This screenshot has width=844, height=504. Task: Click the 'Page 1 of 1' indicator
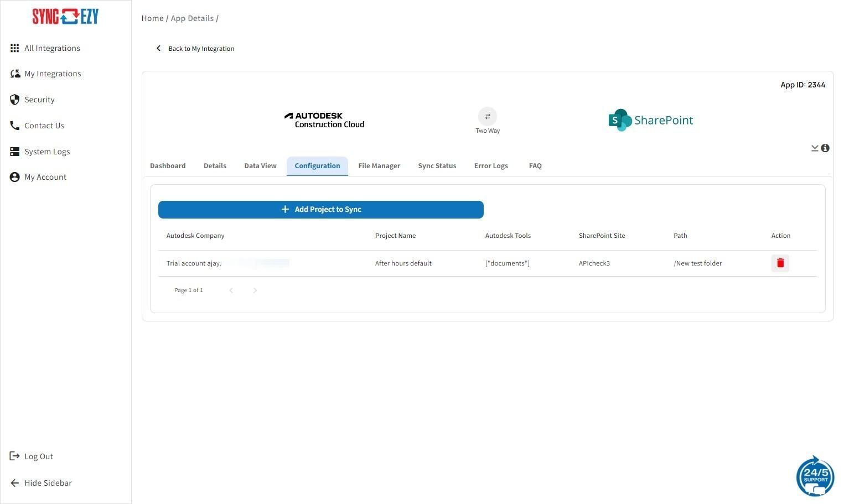[x=189, y=290]
